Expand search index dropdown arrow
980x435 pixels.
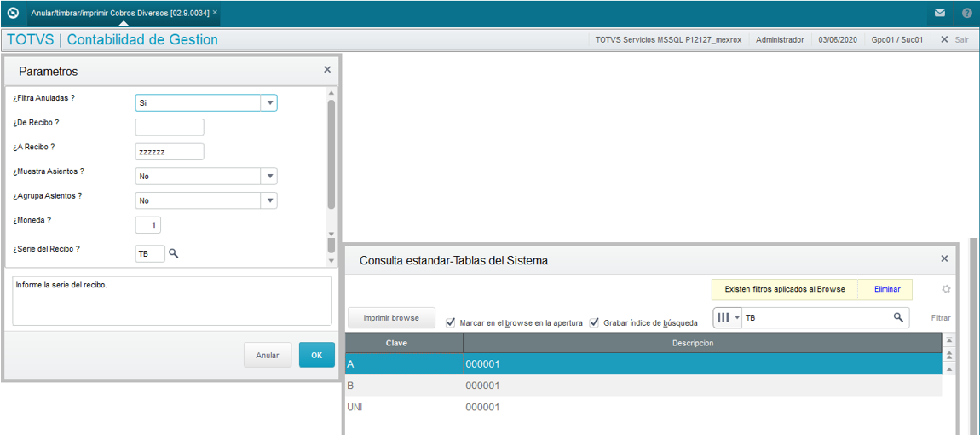coord(737,318)
